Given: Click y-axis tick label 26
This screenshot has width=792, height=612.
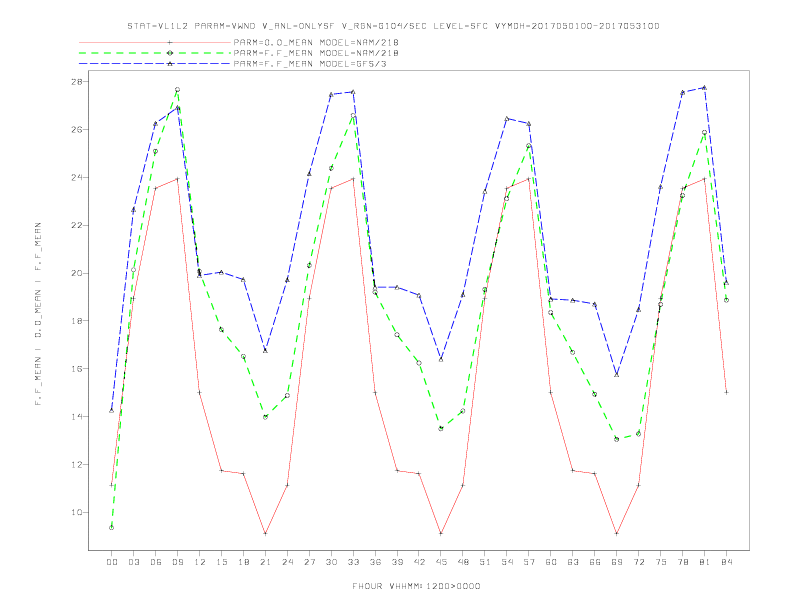Looking at the screenshot, I should pos(79,129).
